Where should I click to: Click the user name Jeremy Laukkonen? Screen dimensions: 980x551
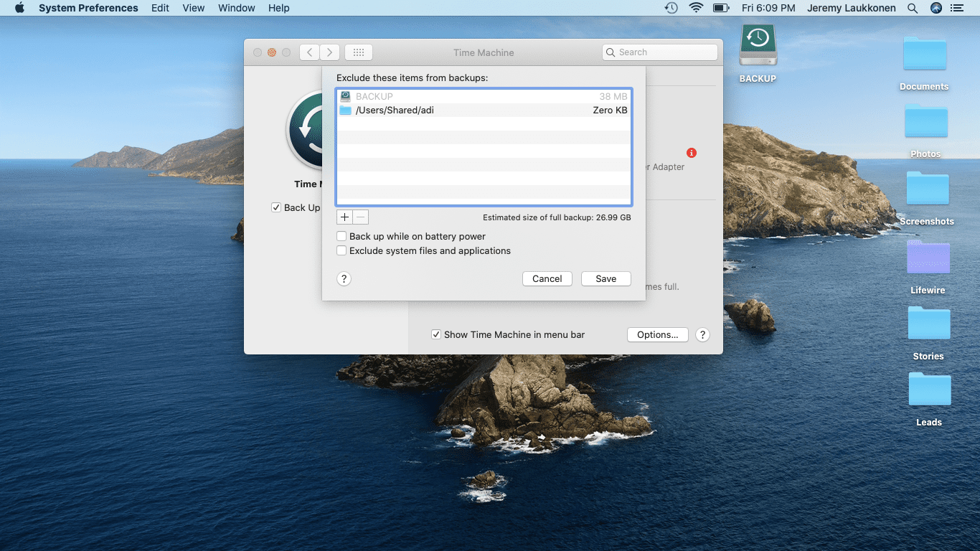coord(852,8)
